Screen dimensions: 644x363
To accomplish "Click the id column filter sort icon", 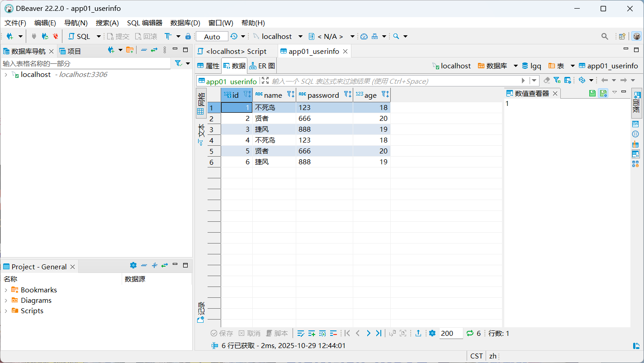I will click(x=247, y=94).
